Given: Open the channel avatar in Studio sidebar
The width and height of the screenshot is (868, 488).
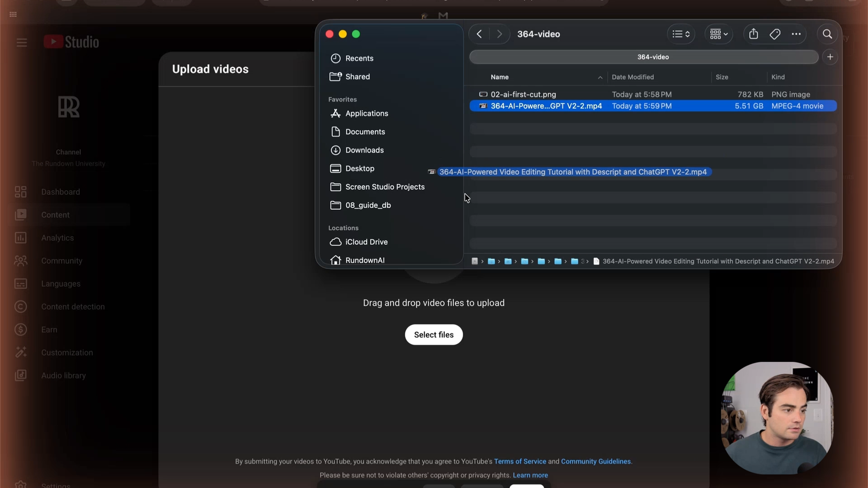Looking at the screenshot, I should tap(69, 107).
